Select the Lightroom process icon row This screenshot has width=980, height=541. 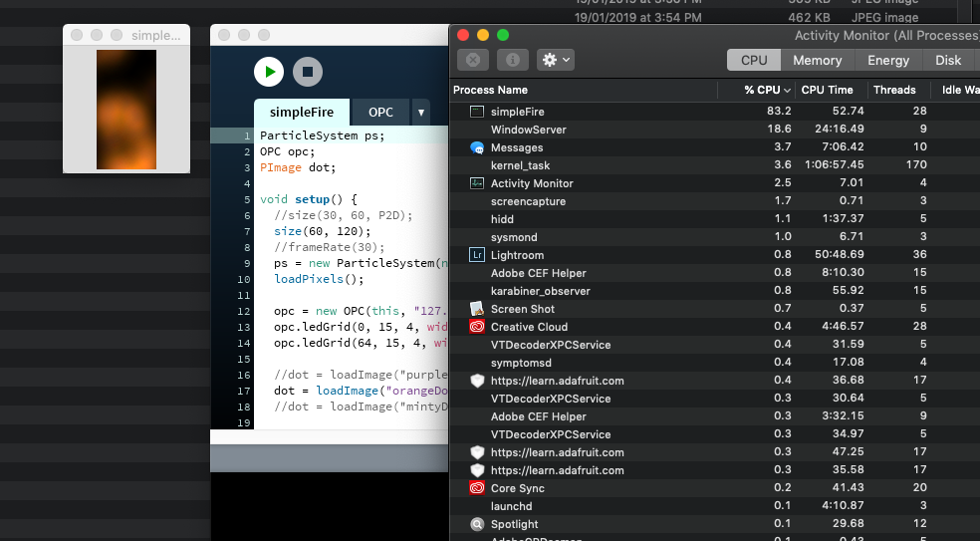tap(477, 255)
